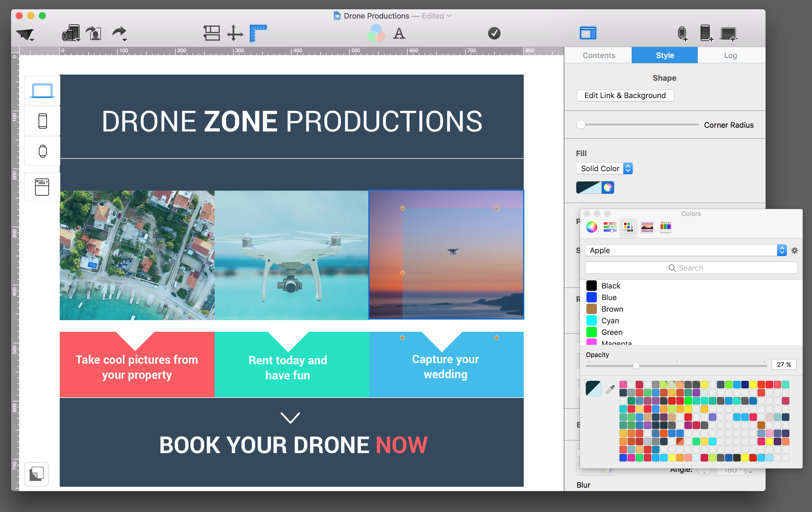The width and height of the screenshot is (812, 512).
Task: Click the gear icon beside Apple list
Action: [x=795, y=250]
